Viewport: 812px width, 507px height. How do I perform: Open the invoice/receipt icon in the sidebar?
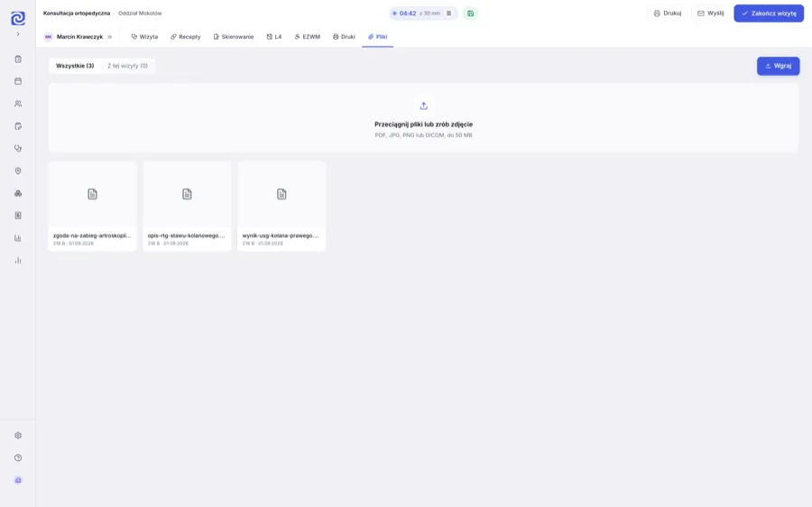(18, 216)
